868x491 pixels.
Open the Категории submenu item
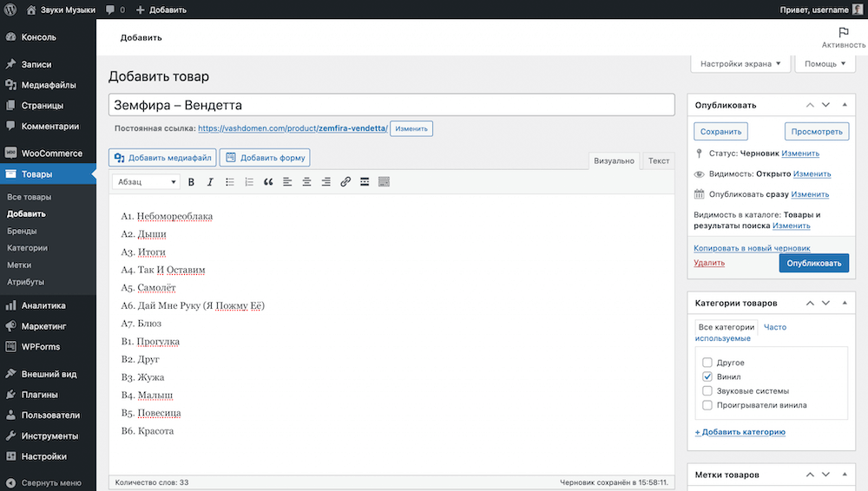point(27,248)
